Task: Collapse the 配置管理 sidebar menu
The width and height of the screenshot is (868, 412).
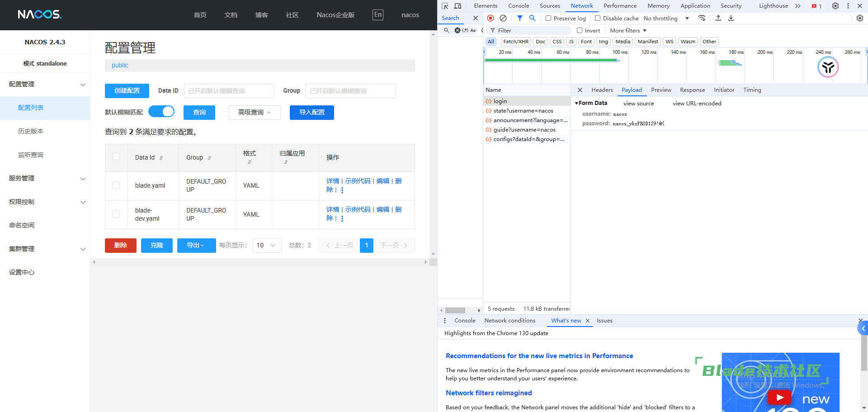Action: click(45, 84)
